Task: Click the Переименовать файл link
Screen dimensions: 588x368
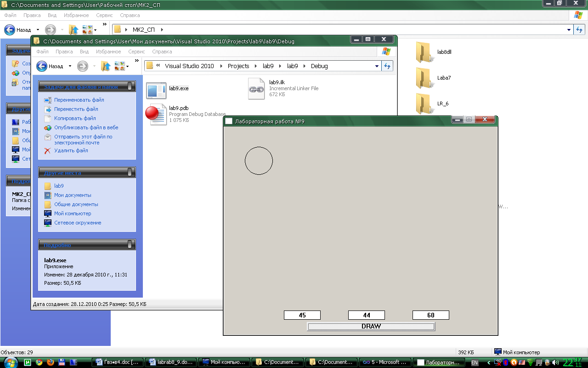Action: click(79, 100)
